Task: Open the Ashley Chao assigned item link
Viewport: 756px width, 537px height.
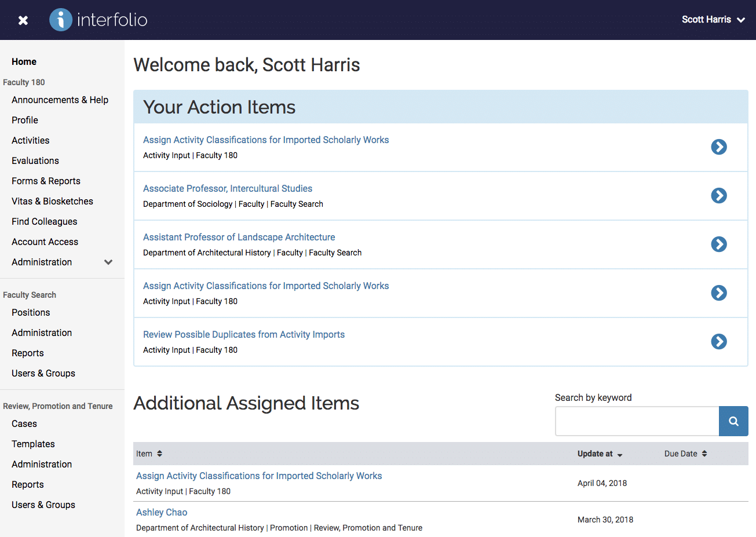Action: pos(162,512)
